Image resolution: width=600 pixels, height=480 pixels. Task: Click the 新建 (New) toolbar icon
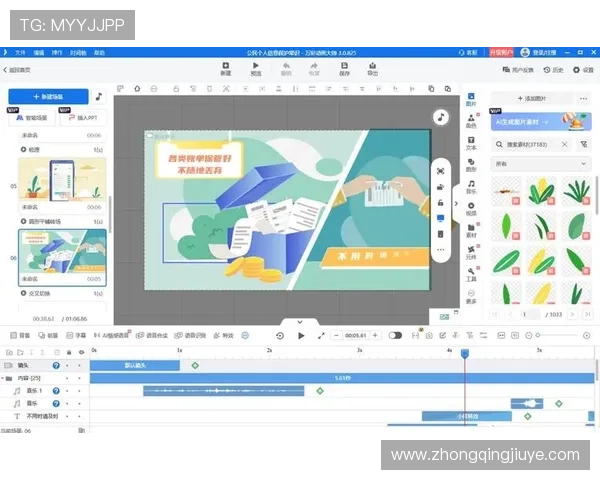pyautogui.click(x=225, y=68)
